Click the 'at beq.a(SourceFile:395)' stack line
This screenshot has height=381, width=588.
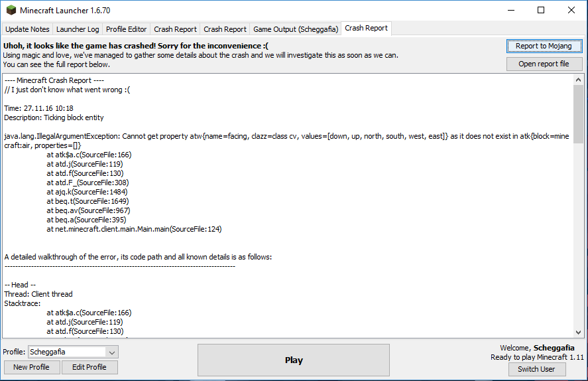click(x=86, y=220)
